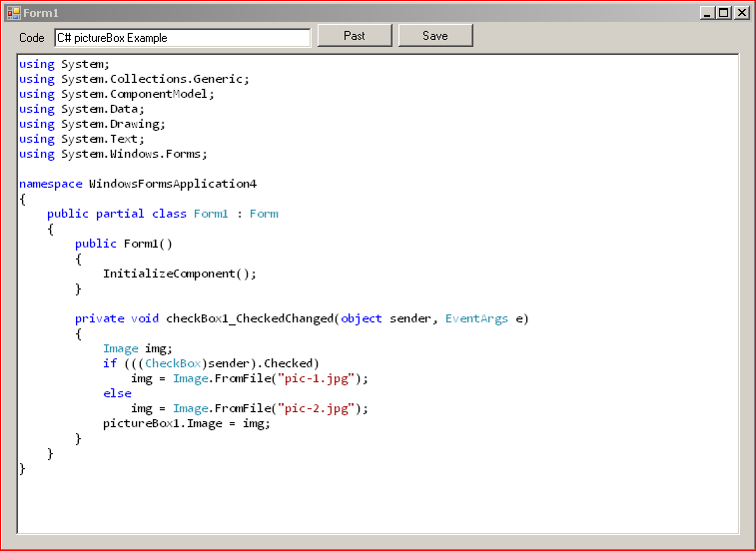Click using System.Windows.Forms line

click(113, 154)
